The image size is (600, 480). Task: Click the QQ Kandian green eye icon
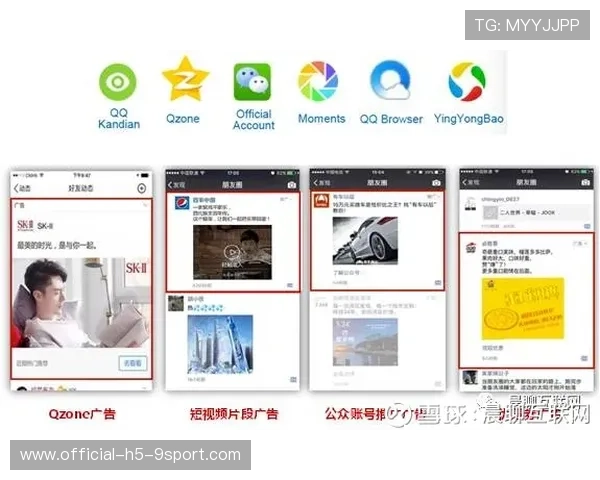click(118, 82)
